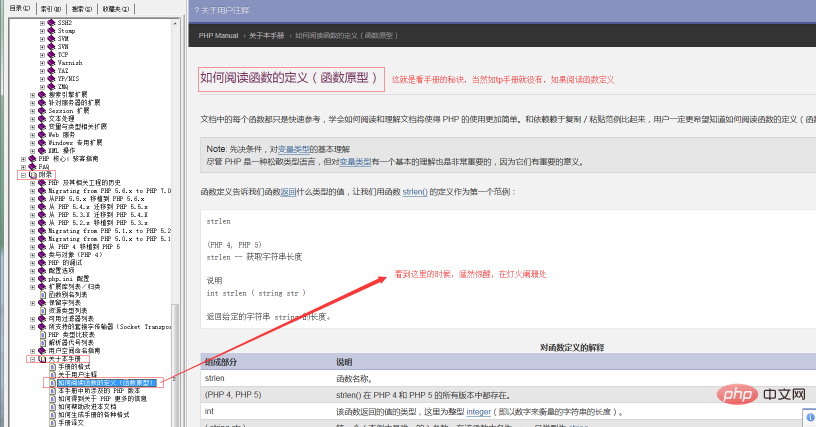Follow the 返回 link in the paragraph
The width and height of the screenshot is (816, 427).
[x=288, y=191]
